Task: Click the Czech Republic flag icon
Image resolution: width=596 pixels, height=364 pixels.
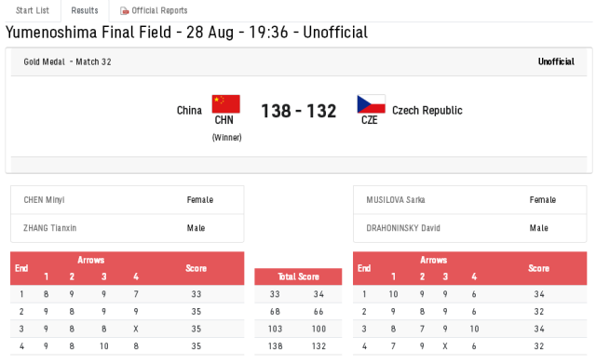Action: [371, 103]
